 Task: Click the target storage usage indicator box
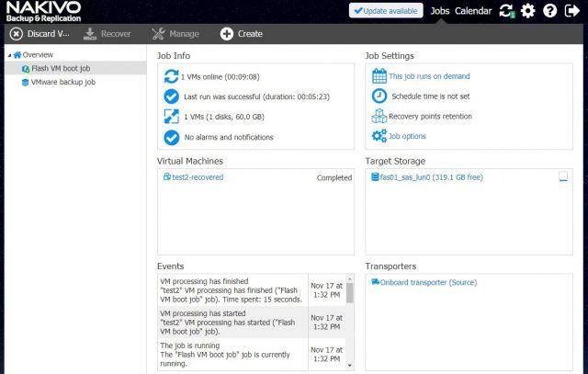click(563, 176)
